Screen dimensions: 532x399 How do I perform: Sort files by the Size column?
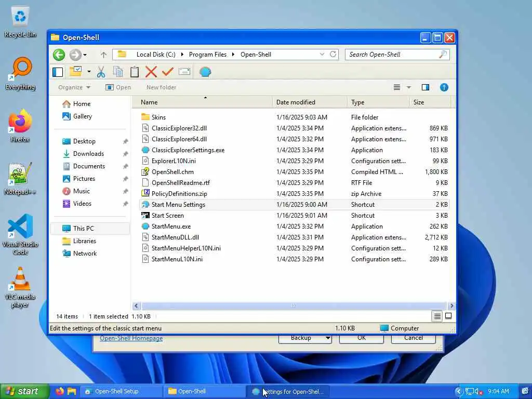[x=430, y=102]
